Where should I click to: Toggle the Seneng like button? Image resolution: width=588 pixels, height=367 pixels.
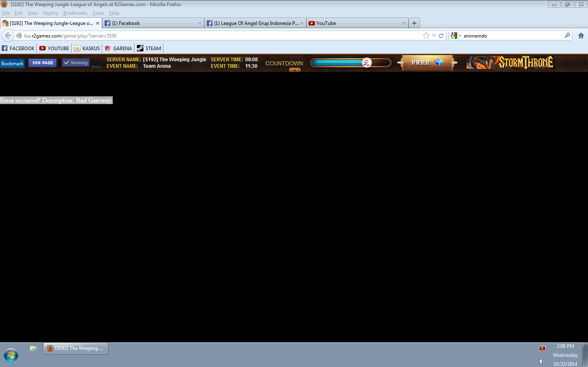(76, 63)
